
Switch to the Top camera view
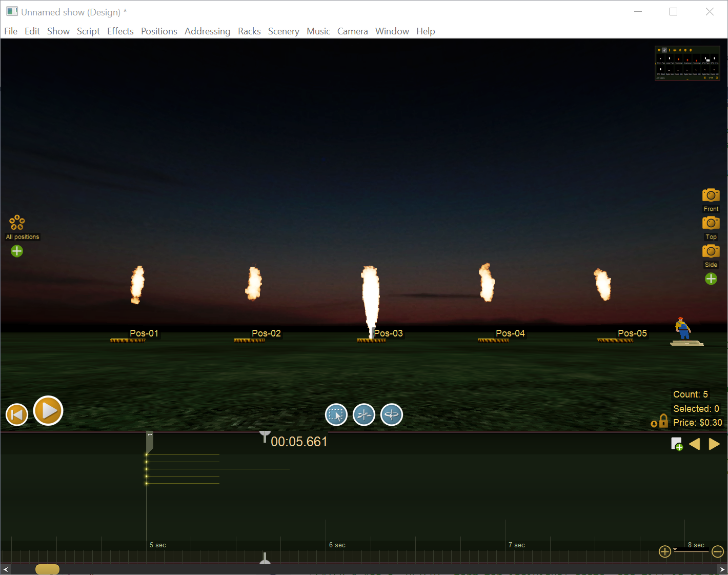tap(711, 223)
